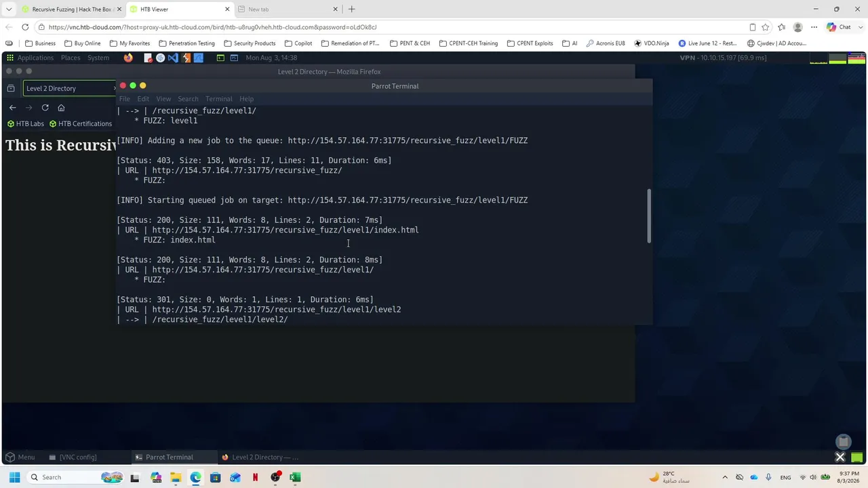Viewport: 868px width, 488px height.
Task: Show hidden system tray icons
Action: [724, 477]
